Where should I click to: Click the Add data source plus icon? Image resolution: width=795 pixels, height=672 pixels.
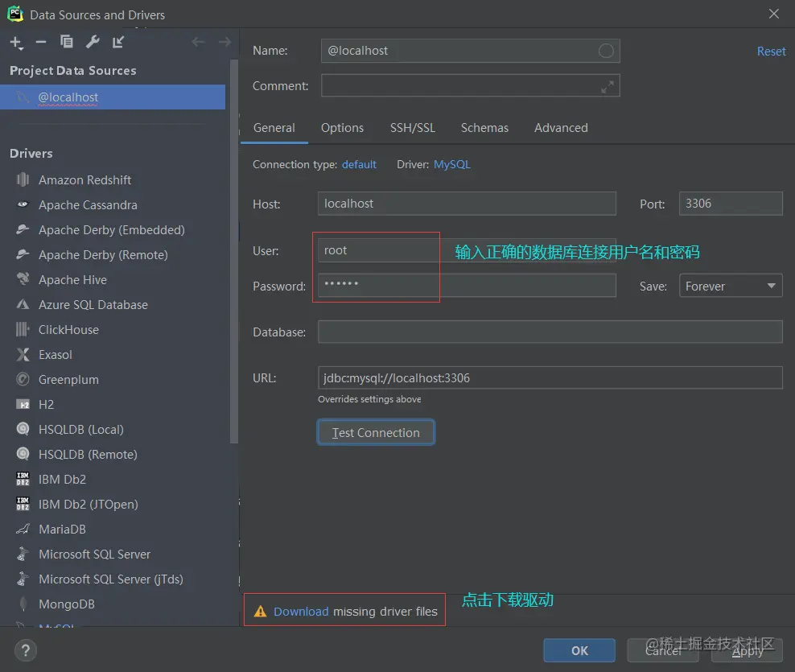coord(16,43)
